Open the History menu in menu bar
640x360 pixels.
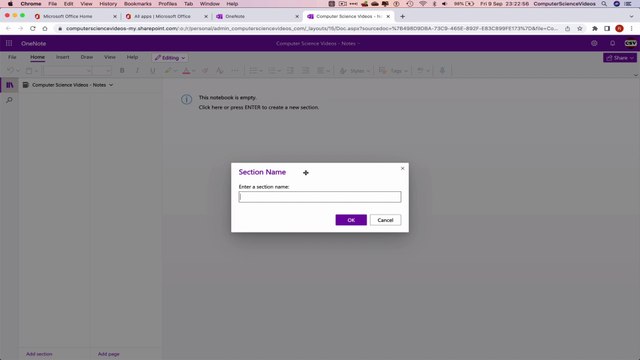[x=108, y=4]
